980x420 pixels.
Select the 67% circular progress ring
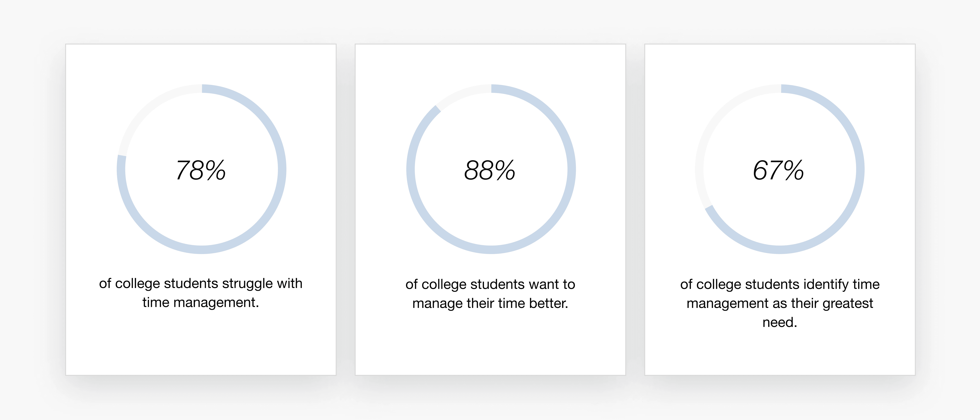[x=780, y=169]
